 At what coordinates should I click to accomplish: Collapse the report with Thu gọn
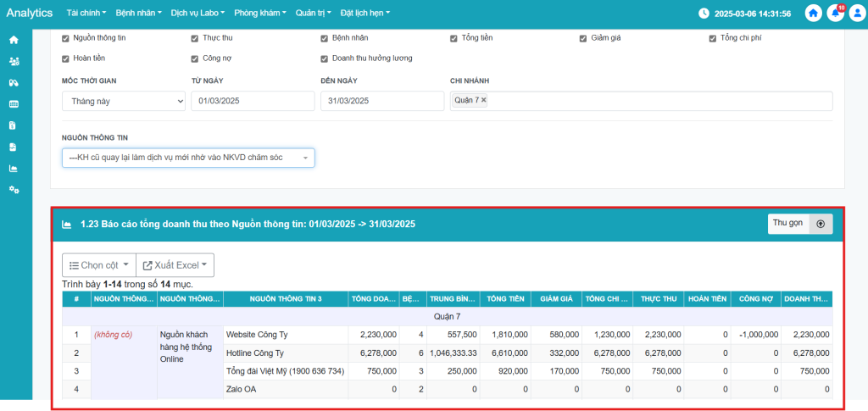(800, 224)
